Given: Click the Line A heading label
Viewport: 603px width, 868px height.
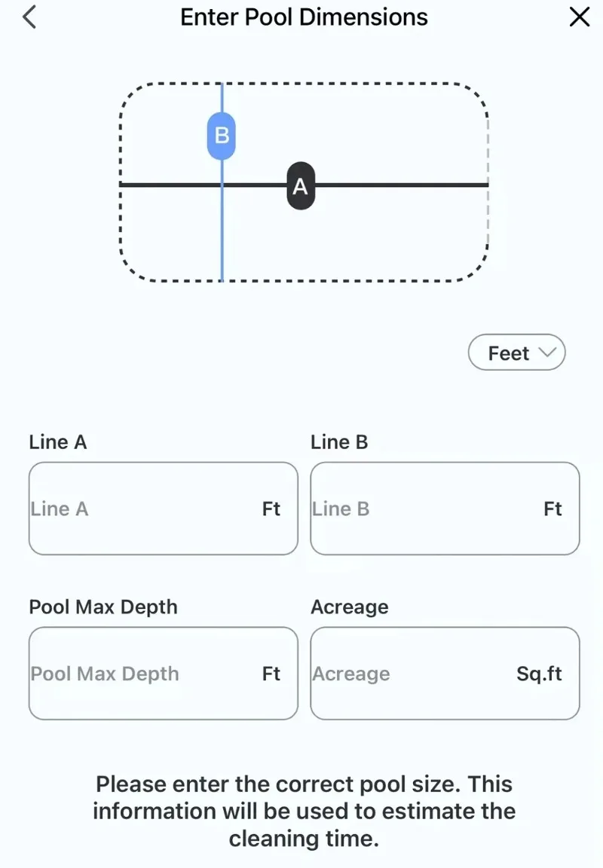Looking at the screenshot, I should pyautogui.click(x=57, y=442).
